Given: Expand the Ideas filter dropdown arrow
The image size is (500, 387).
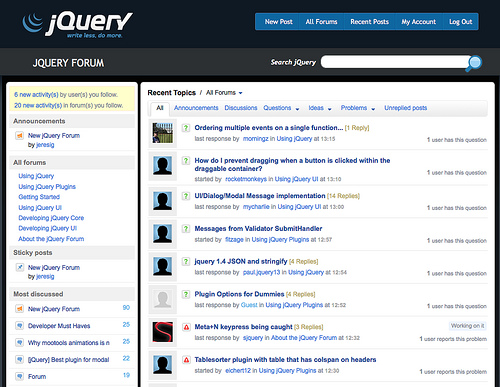Looking at the screenshot, I should (x=330, y=109).
